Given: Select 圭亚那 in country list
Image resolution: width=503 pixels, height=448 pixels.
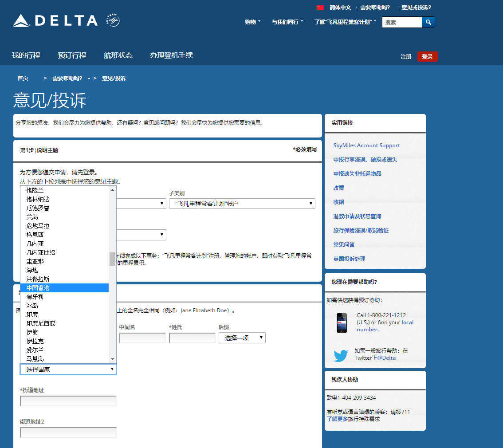Looking at the screenshot, I should (x=64, y=261).
